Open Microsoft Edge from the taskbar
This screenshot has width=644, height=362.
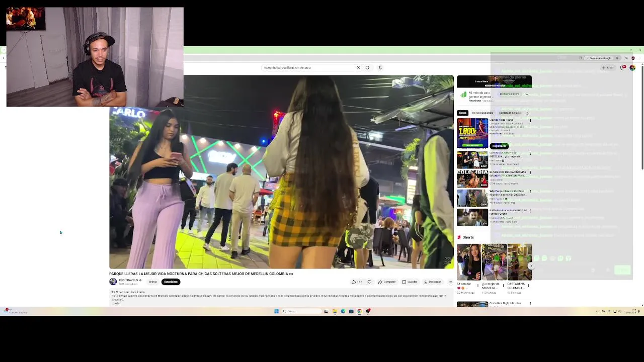(343, 311)
